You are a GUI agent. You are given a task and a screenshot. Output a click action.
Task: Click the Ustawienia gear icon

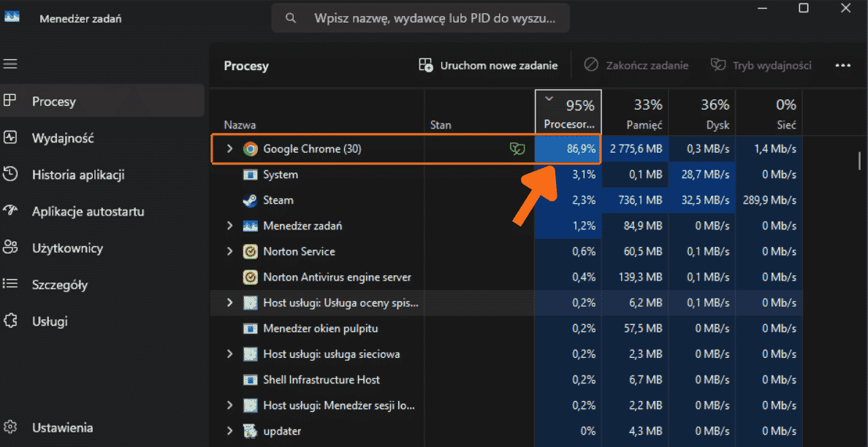10,427
